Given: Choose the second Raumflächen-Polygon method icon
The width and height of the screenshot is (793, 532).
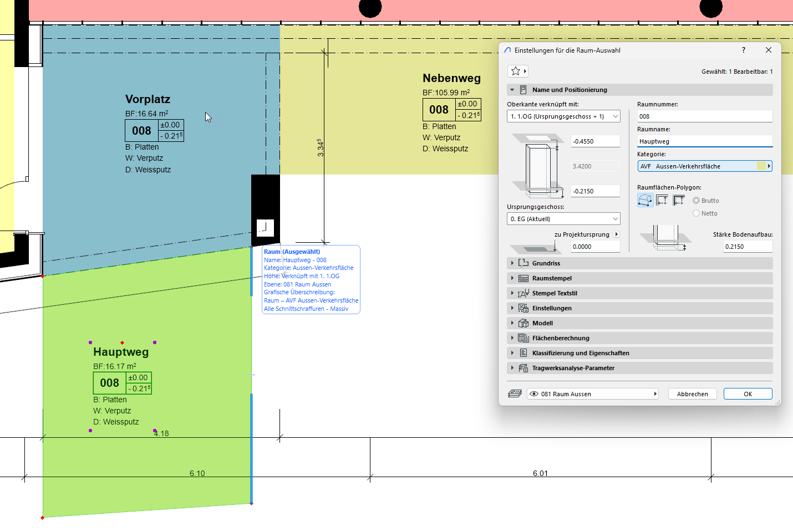Looking at the screenshot, I should coord(662,200).
